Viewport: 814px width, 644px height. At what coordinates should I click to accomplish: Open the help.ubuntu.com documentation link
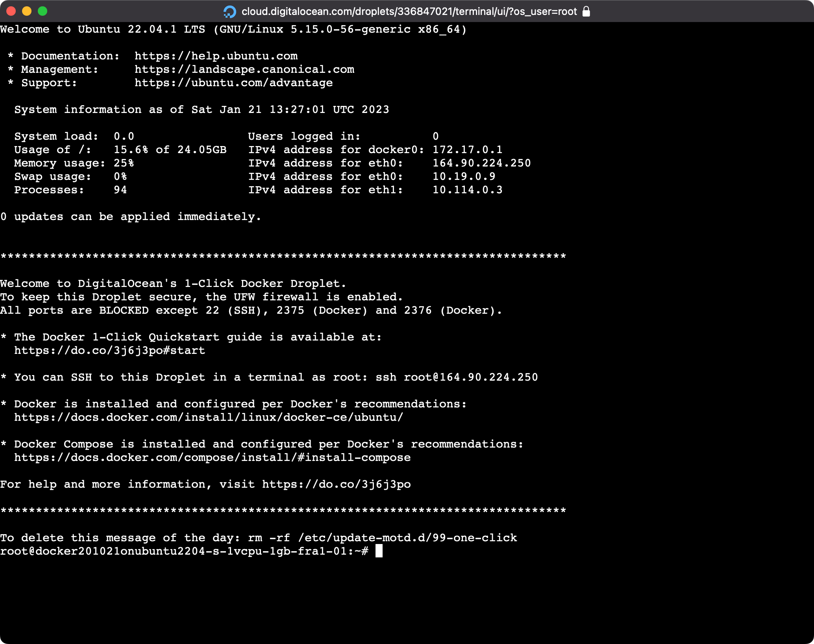pyautogui.click(x=216, y=56)
